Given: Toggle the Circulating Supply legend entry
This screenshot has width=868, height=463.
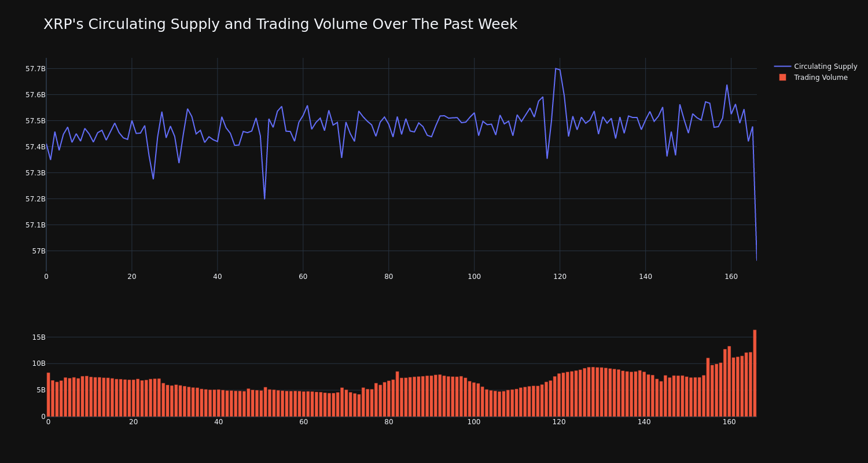Looking at the screenshot, I should point(816,67).
